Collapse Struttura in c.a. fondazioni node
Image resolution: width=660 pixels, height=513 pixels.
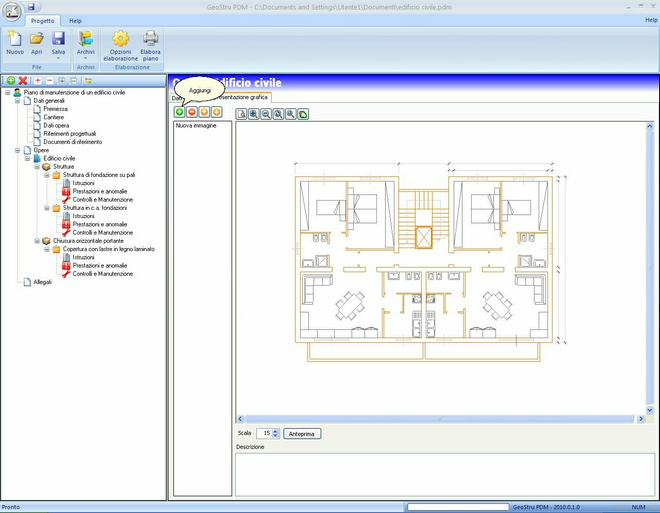point(47,208)
